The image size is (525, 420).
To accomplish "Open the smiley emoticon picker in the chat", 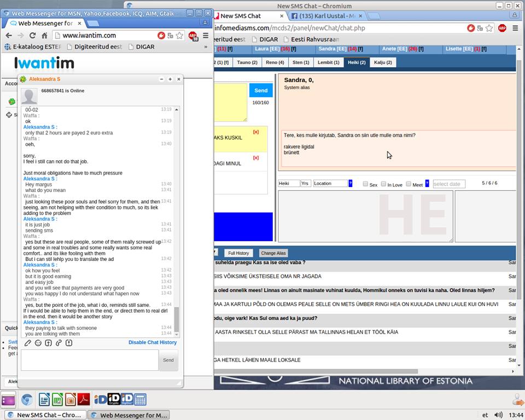I will 38,343.
